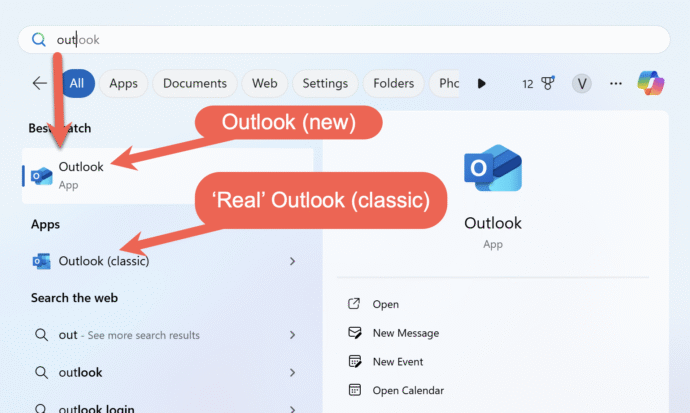Click the magnifier icon beside 'outlook' suggestion
This screenshot has height=413, width=690.
point(41,373)
